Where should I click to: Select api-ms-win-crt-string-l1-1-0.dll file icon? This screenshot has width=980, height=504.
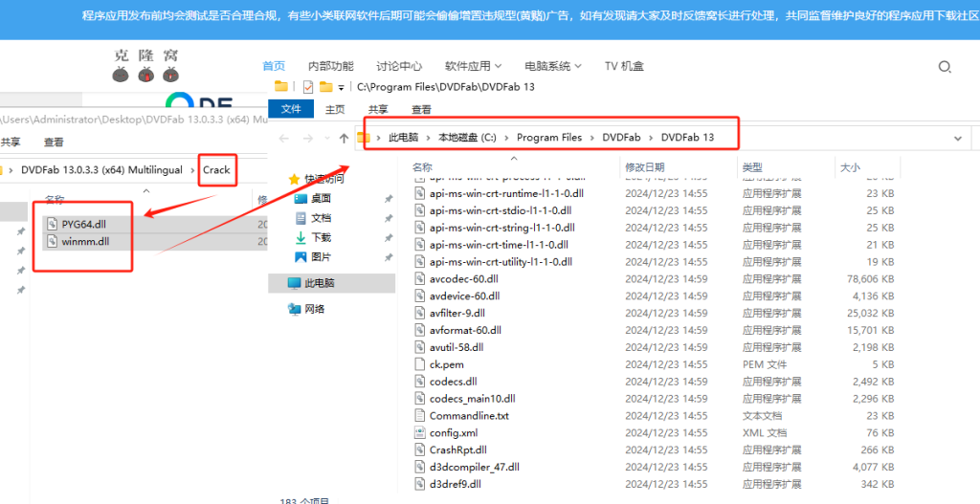pyautogui.click(x=420, y=228)
